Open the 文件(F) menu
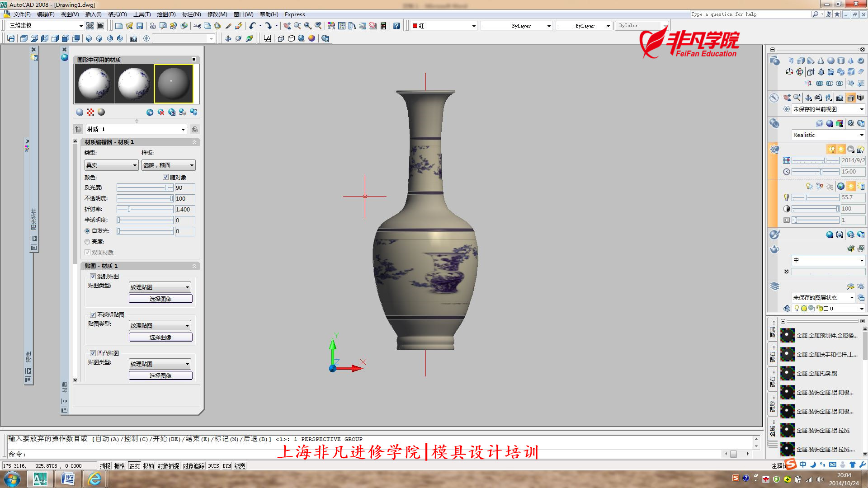 22,14
